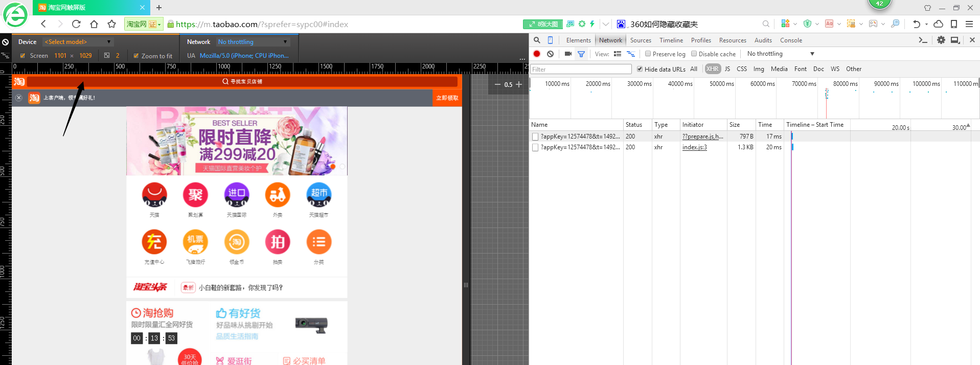Open a new browser tab
This screenshot has width=980, height=365.
tap(159, 8)
